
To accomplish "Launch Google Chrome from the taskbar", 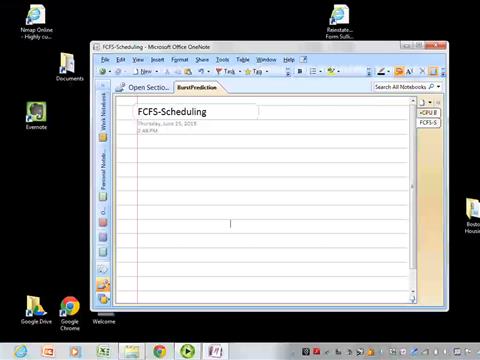I will click(160, 351).
